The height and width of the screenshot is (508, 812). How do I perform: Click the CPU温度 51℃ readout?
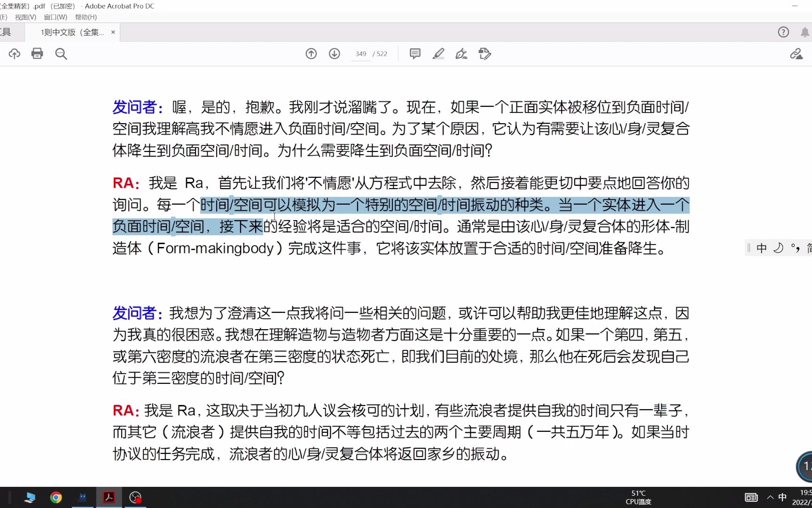tap(638, 497)
